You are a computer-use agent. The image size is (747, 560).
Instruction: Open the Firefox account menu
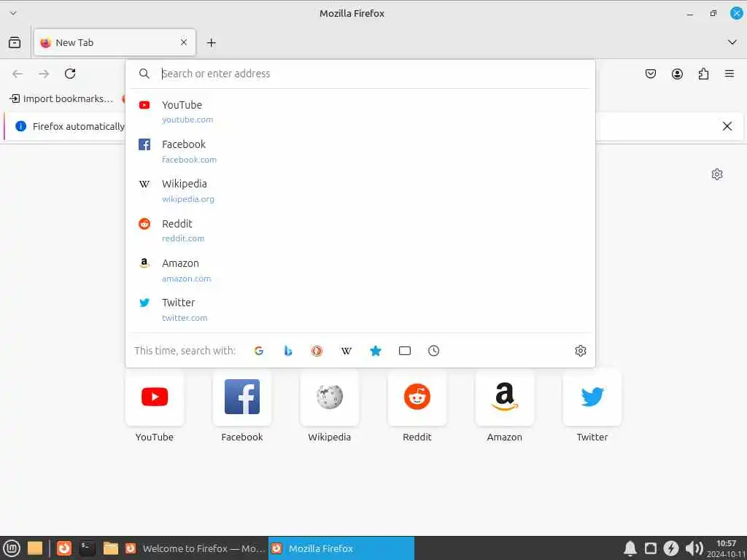[677, 74]
